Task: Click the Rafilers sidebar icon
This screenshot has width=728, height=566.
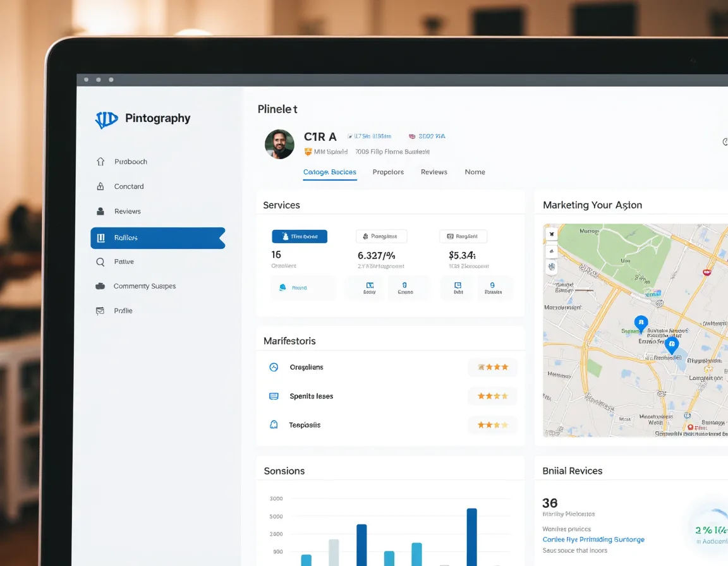Action: [x=100, y=238]
